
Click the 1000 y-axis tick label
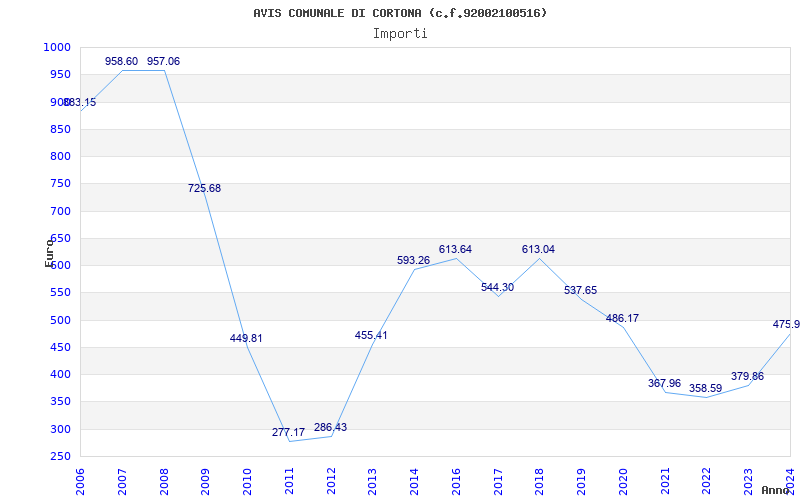coord(57,47)
